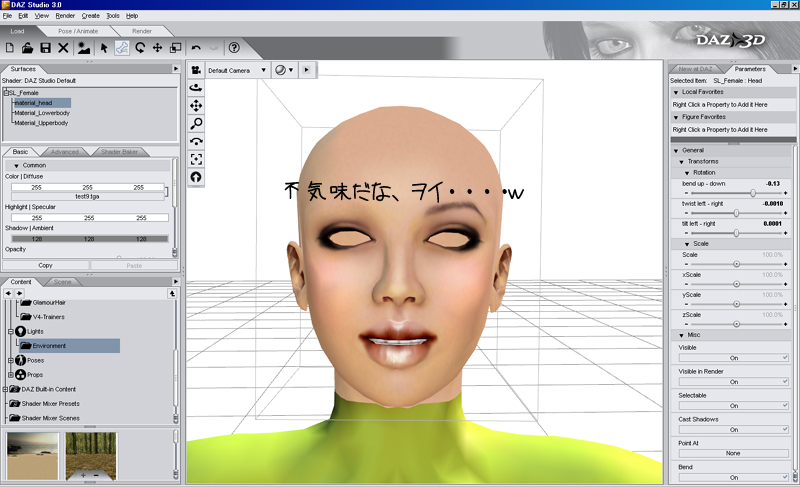Screen dimensions: 800x487
Task: Click the Content panel up-level button
Action: pyautogui.click(x=172, y=294)
